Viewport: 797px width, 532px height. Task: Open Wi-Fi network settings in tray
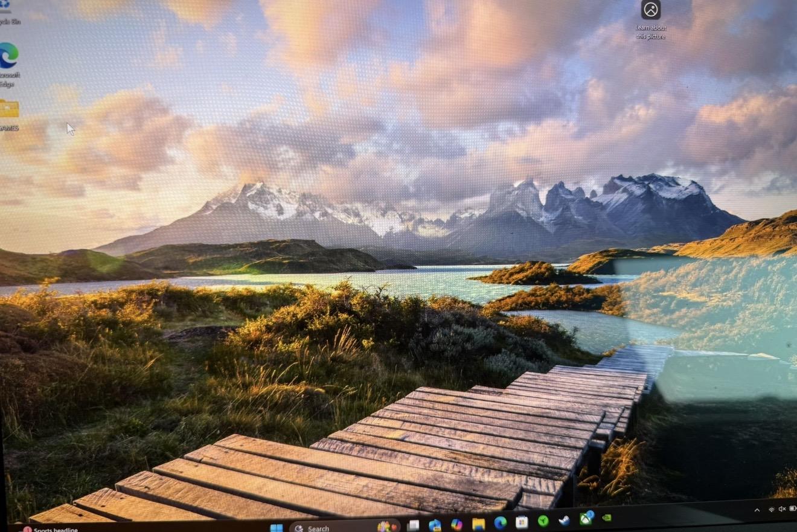tap(772, 510)
